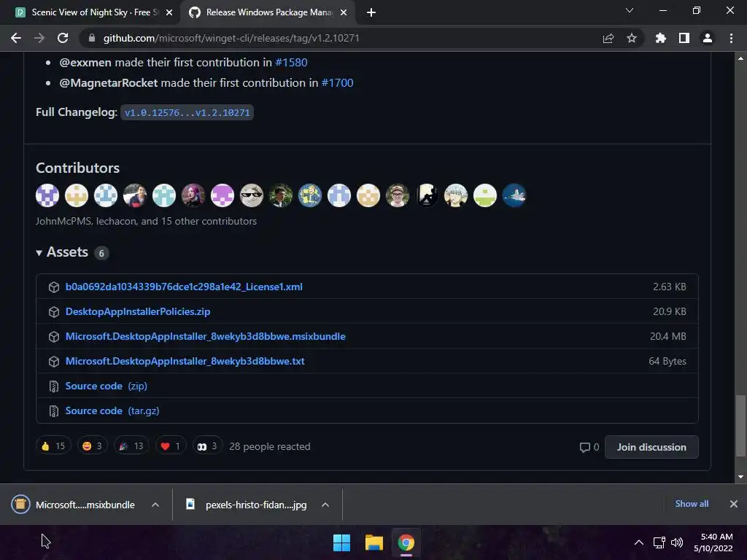Open the tab search dropdown arrow
747x560 pixels.
click(630, 10)
